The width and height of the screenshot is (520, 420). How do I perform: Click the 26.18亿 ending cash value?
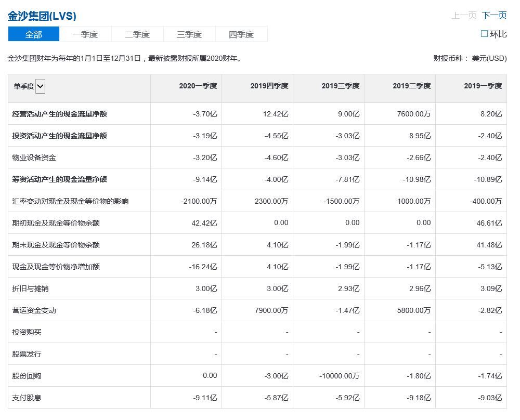pos(204,245)
